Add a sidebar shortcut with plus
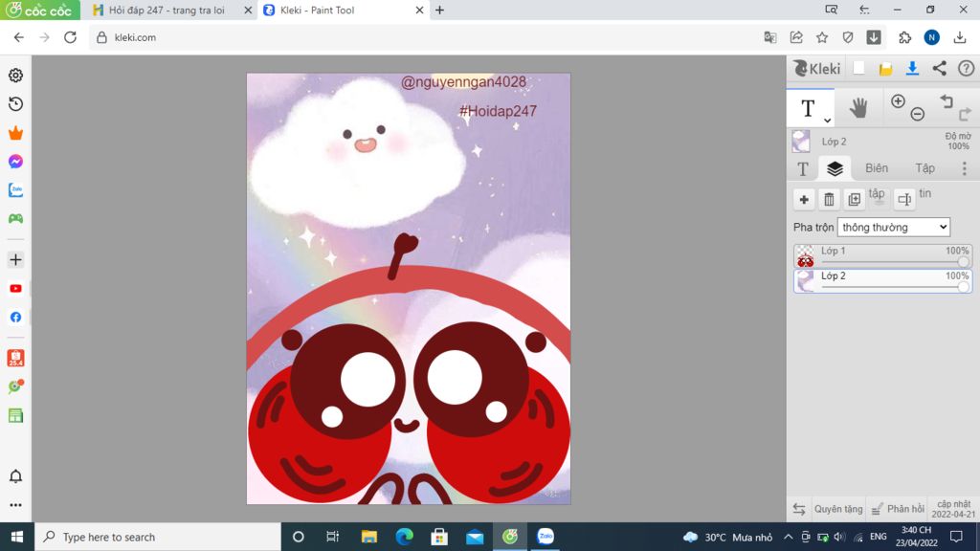The width and height of the screenshot is (980, 551). click(15, 260)
